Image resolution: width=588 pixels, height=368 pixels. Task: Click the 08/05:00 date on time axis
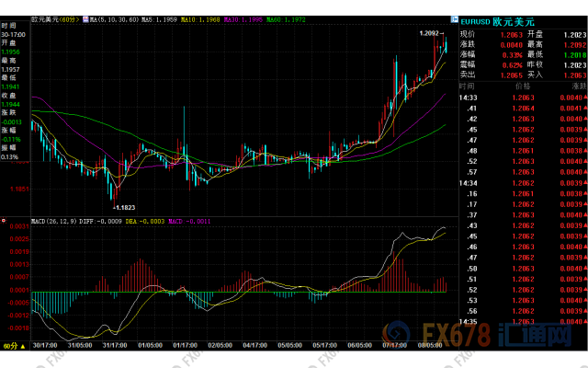tap(432, 345)
